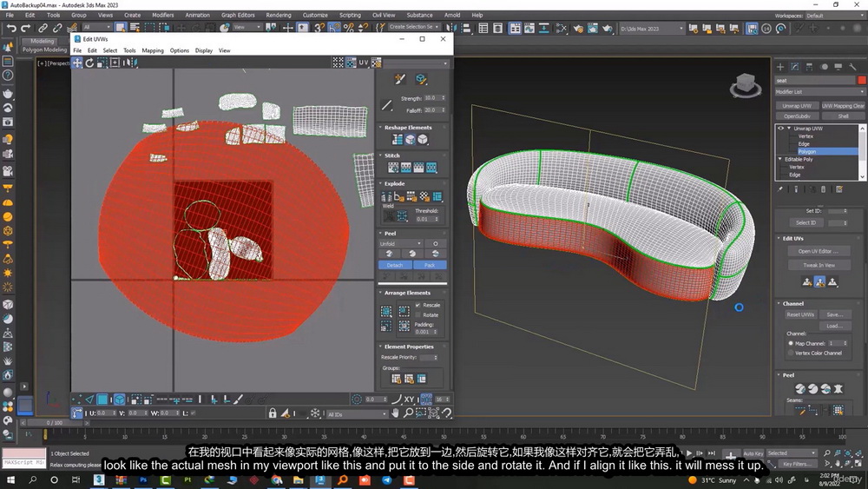
Task: Click the Reset UVWs button
Action: 800,314
